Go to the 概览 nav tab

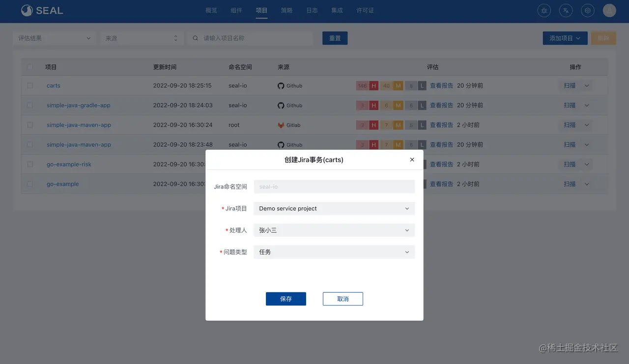211,10
